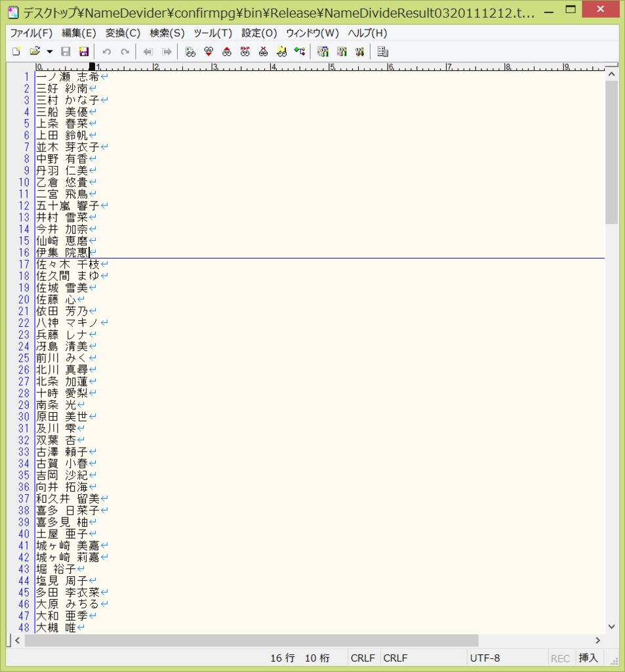
Task: Click line 42 text '城ヶ崎 莉嘉'
Action: point(68,557)
